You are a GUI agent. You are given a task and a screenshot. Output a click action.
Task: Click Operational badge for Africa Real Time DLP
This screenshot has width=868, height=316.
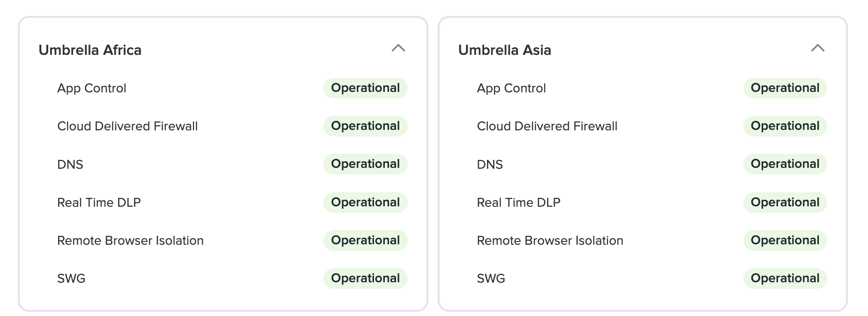point(365,203)
